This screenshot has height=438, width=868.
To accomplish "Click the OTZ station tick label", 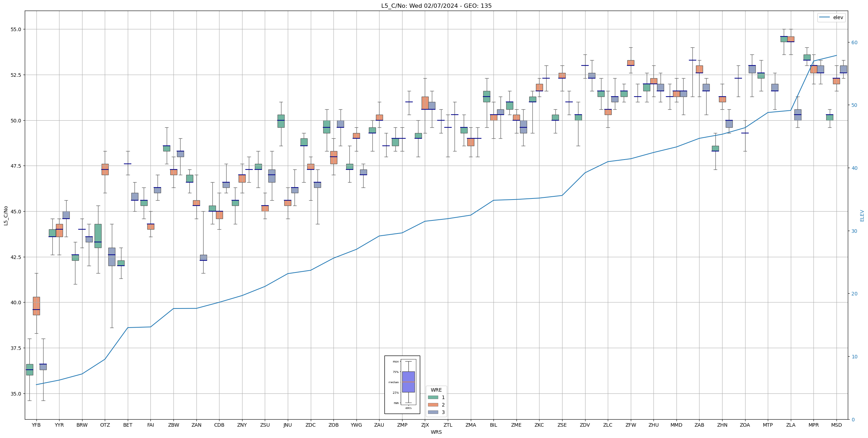I will (x=105, y=425).
